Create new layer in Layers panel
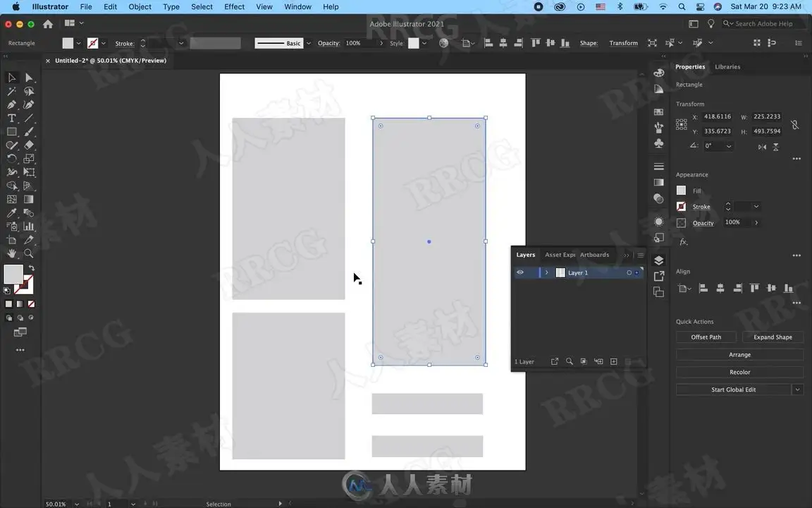The height and width of the screenshot is (508, 812). 614,361
